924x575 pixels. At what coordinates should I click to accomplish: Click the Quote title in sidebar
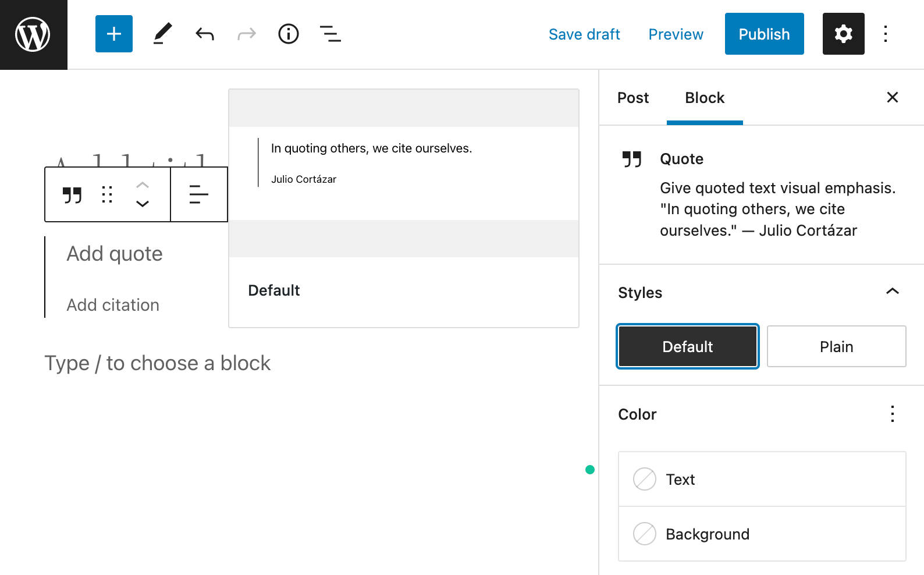click(682, 159)
